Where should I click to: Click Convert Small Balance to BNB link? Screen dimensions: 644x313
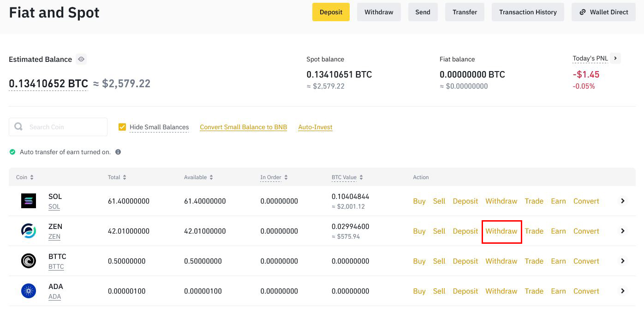pos(244,127)
